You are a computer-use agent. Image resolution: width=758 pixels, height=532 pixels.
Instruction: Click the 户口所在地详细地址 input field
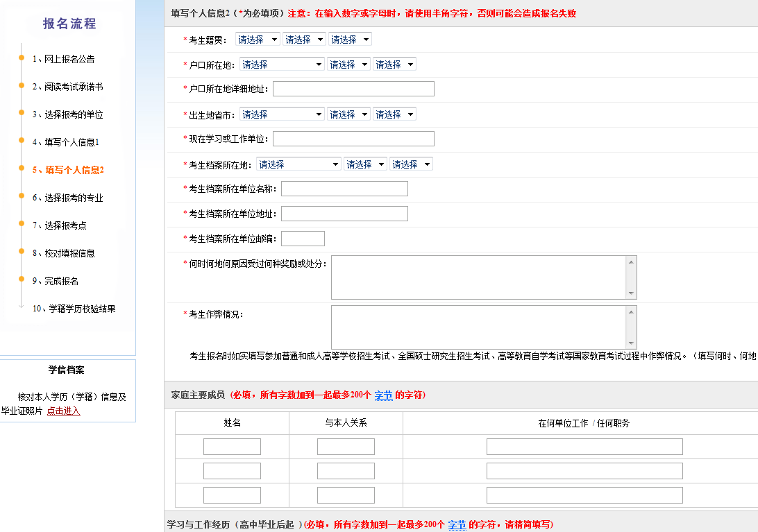353,89
